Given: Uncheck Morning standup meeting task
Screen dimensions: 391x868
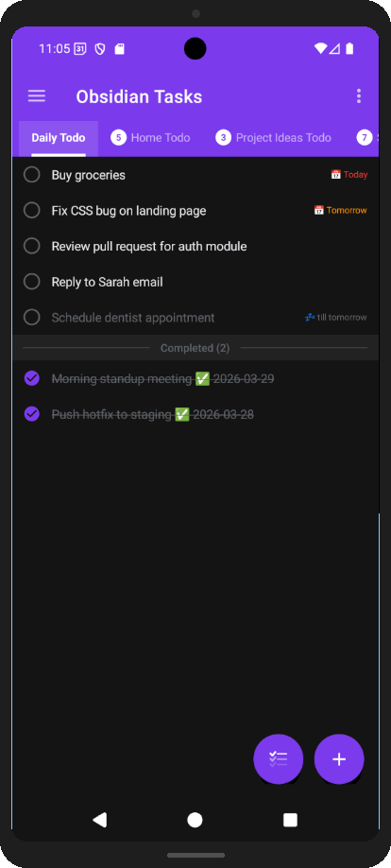Looking at the screenshot, I should coord(32,378).
